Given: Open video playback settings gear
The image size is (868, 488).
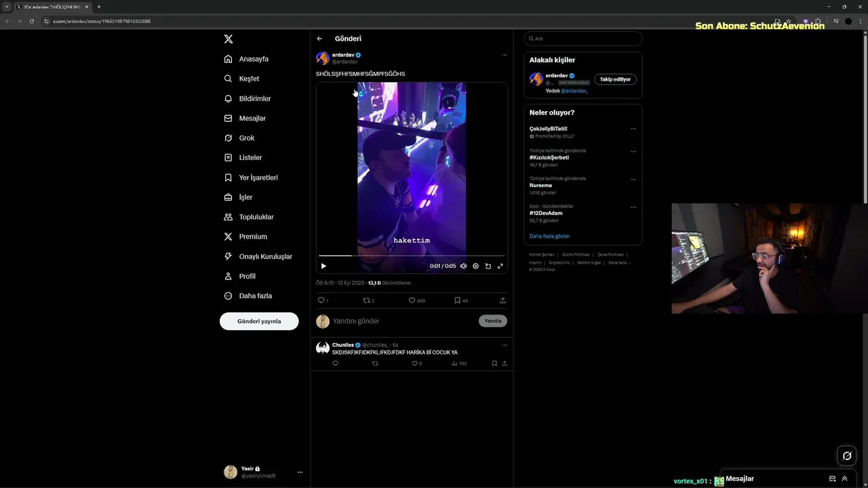Looking at the screenshot, I should [475, 266].
